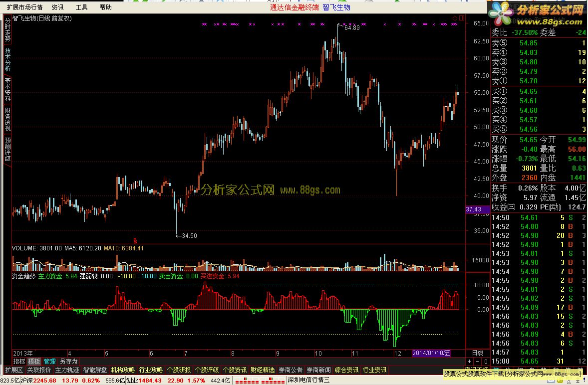Click the 34.50 low price label

click(189, 235)
